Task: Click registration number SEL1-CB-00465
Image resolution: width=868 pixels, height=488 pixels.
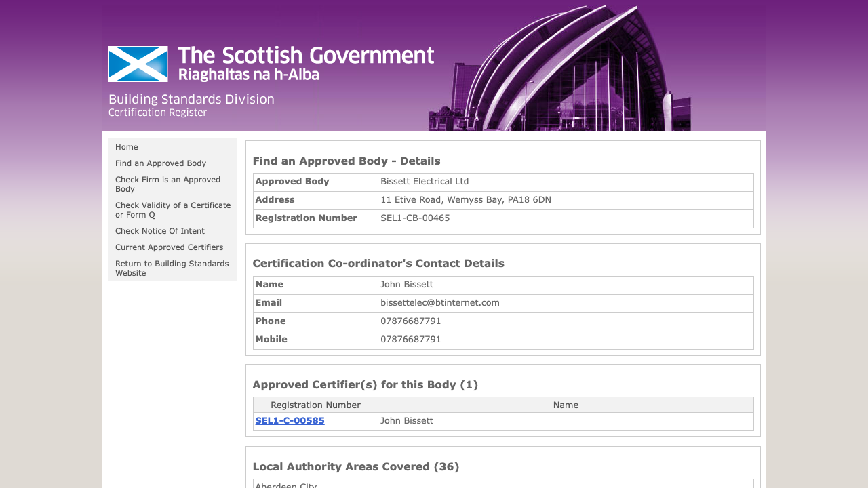Action: point(415,218)
